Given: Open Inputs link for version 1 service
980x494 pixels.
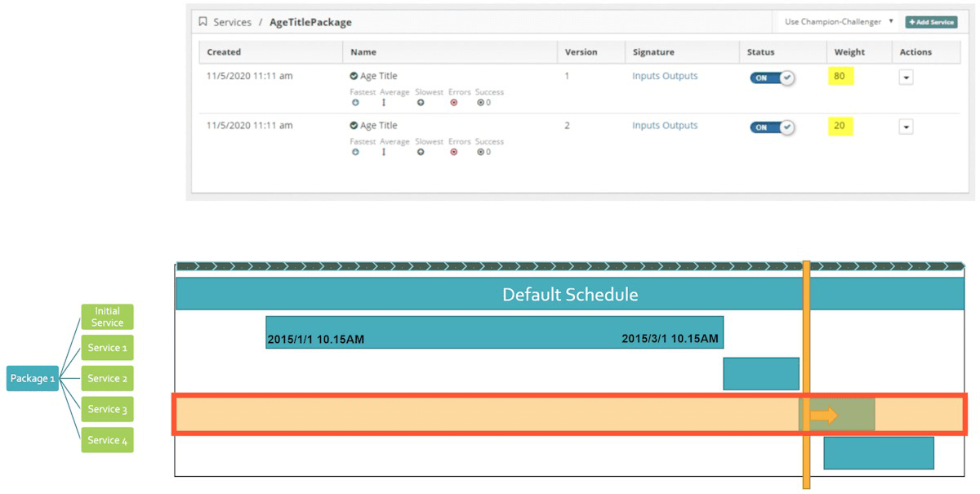Looking at the screenshot, I should (x=646, y=76).
